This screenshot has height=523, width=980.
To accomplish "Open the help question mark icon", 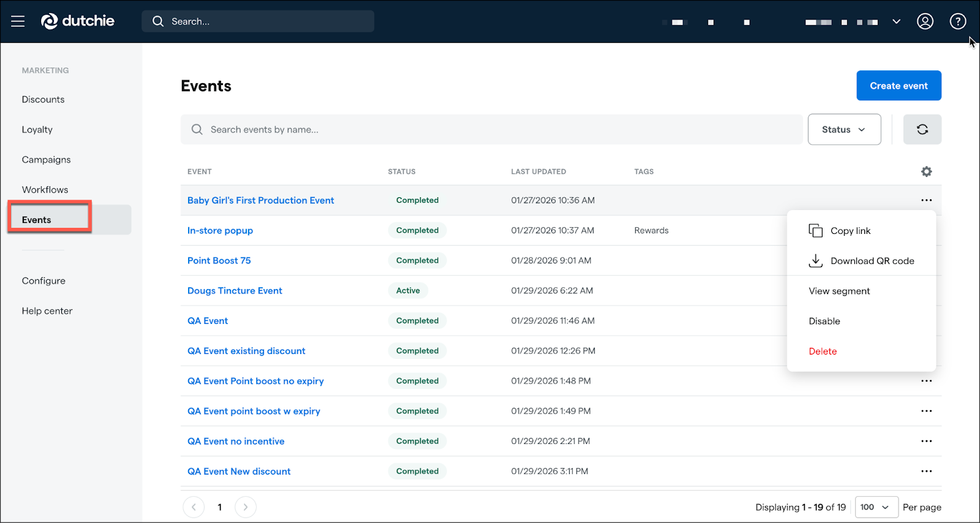I will tap(958, 21).
